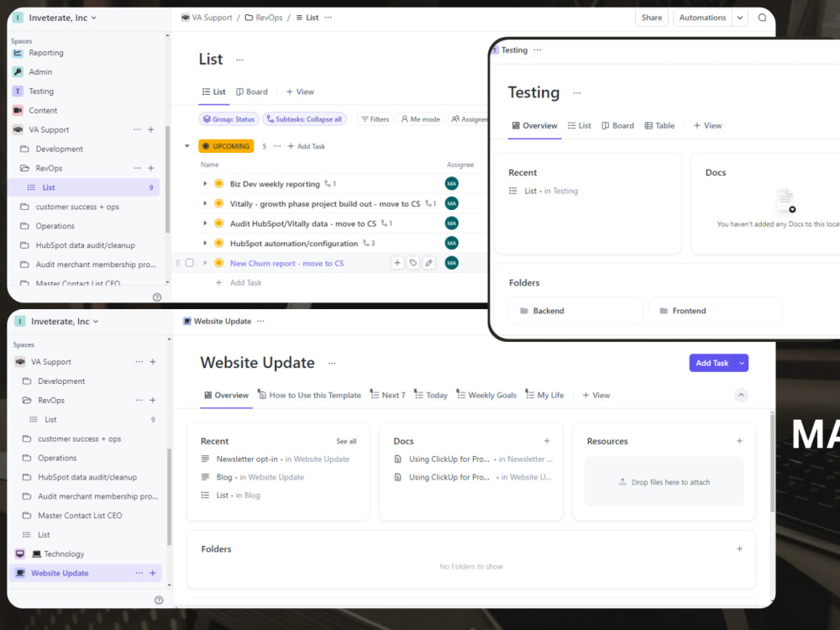Click See all in Recent card
840x630 pixels.
tap(346, 442)
